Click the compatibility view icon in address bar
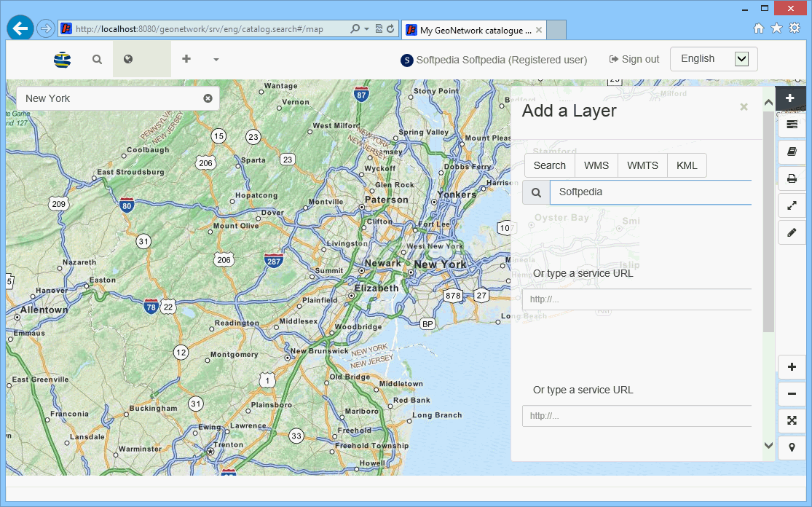 pos(379,29)
